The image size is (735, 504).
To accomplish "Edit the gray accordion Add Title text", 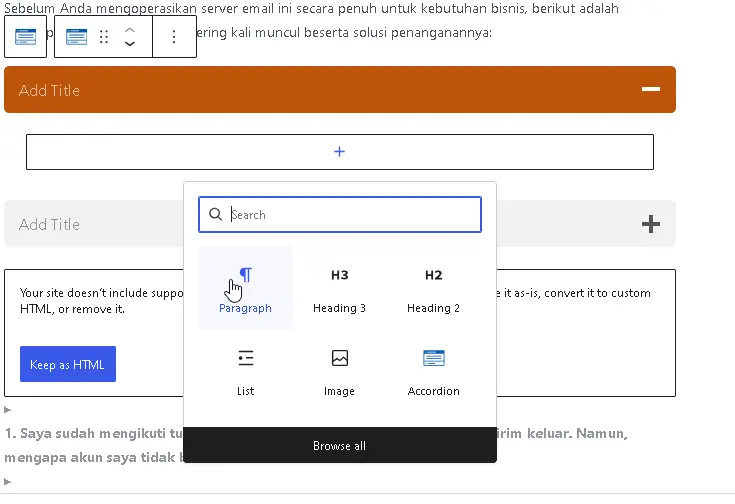I will click(x=49, y=225).
